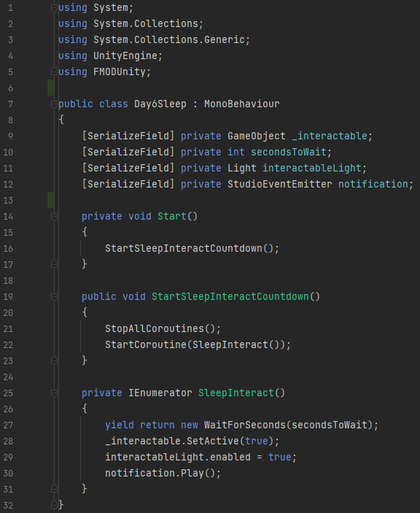420x513 pixels.
Task: Click the GameObject type on line 9
Action: pos(257,136)
